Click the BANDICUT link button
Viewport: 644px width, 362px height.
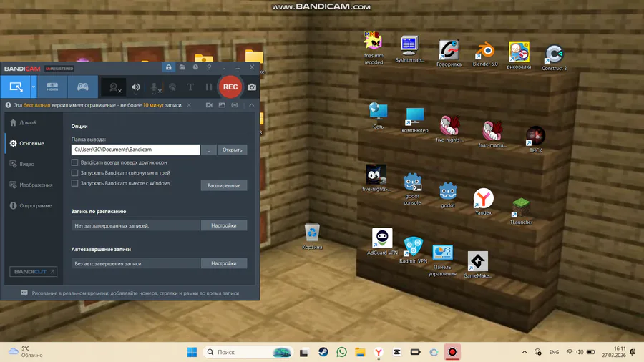(x=33, y=271)
